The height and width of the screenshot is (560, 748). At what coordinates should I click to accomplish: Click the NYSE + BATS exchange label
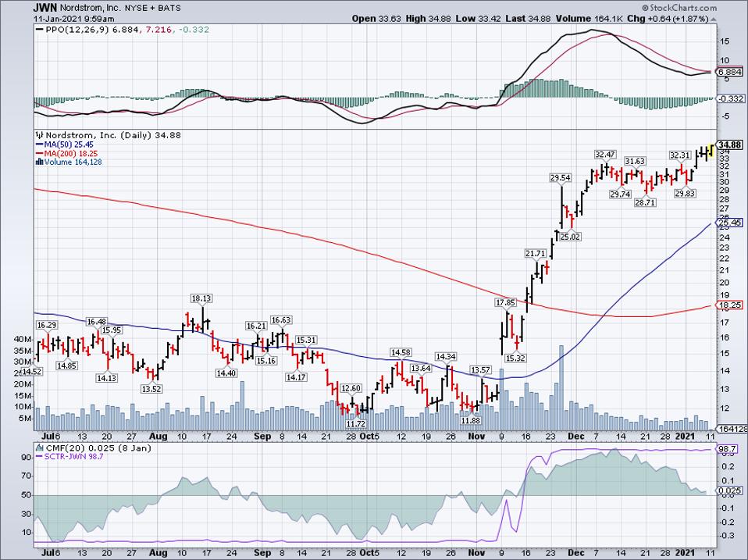pos(155,9)
